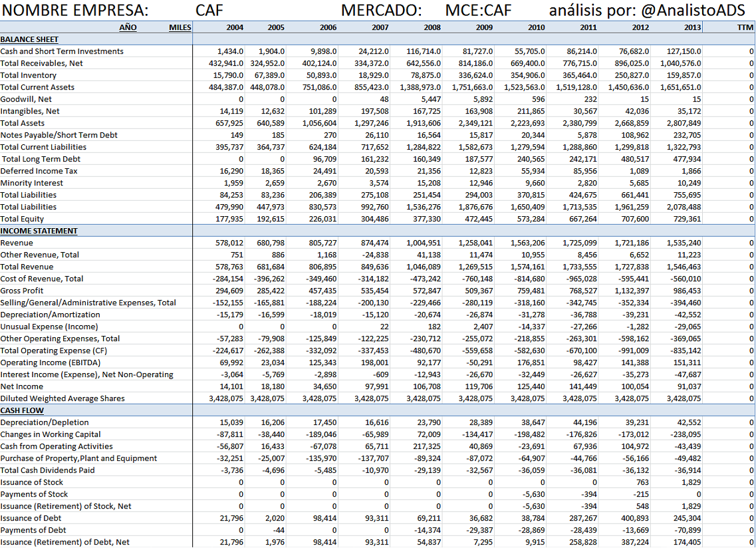Screen dimensions: 756x548
Task: Click the Total Long Term Debt label
Action: click(x=41, y=159)
